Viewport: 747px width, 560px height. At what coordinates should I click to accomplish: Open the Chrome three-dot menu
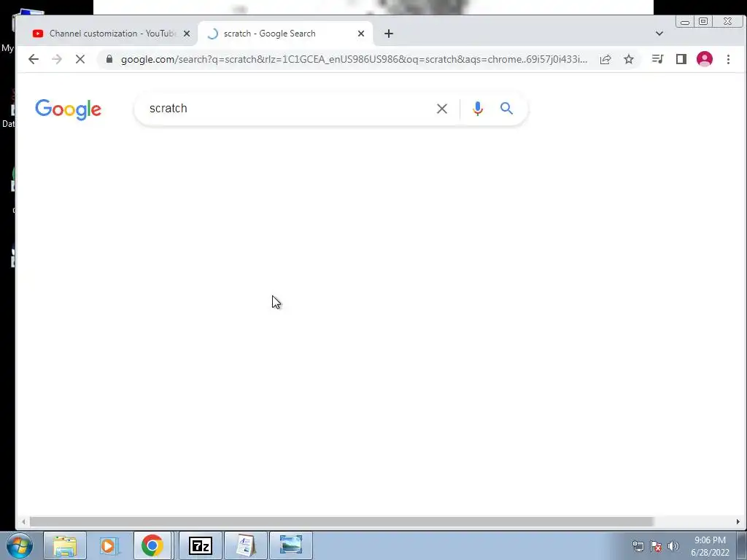[x=728, y=59]
